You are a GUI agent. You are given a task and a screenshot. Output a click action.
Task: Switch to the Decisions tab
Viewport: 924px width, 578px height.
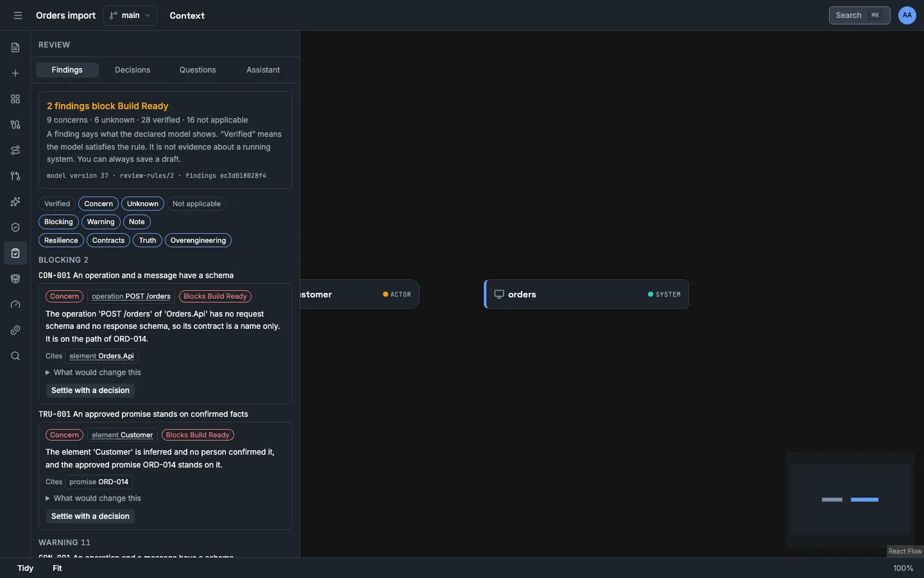(x=133, y=70)
